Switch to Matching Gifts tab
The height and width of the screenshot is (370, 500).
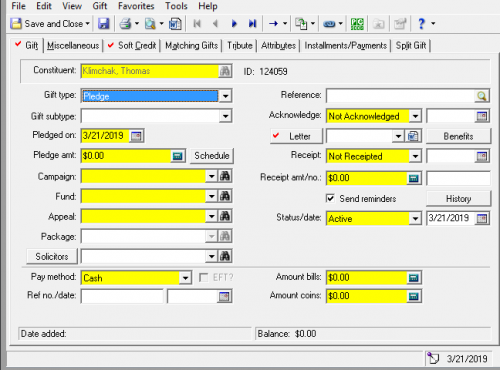[x=191, y=46]
